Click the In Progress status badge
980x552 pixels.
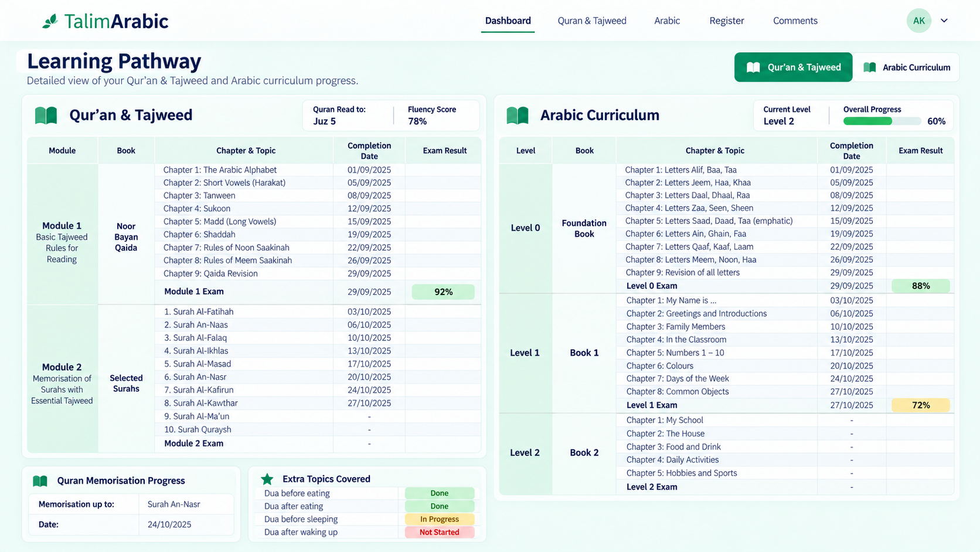click(x=439, y=519)
